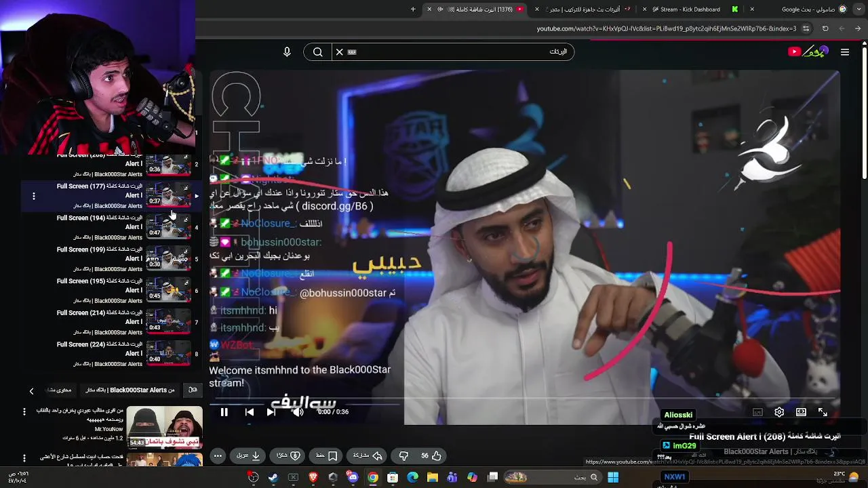
Task: Go forward in browser history
Action: point(842,28)
